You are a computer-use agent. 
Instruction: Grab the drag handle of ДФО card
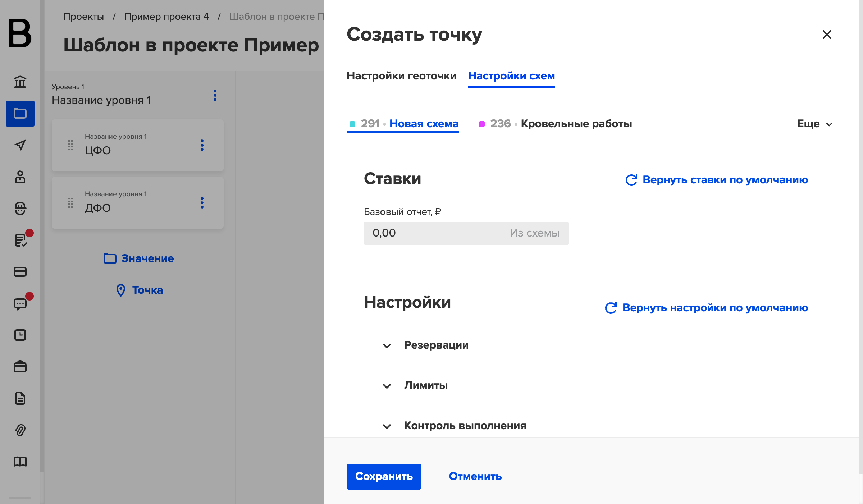coord(70,203)
